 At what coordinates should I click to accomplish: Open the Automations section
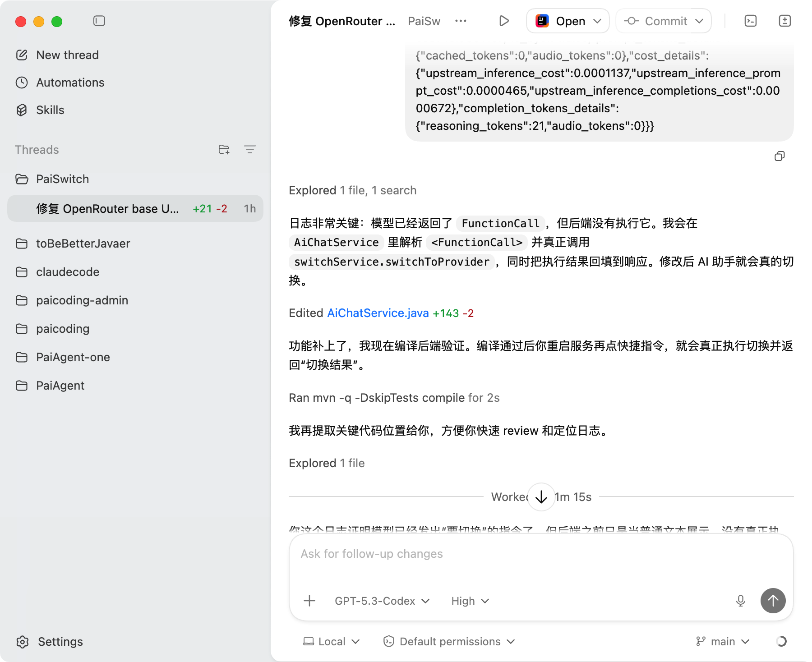click(70, 83)
